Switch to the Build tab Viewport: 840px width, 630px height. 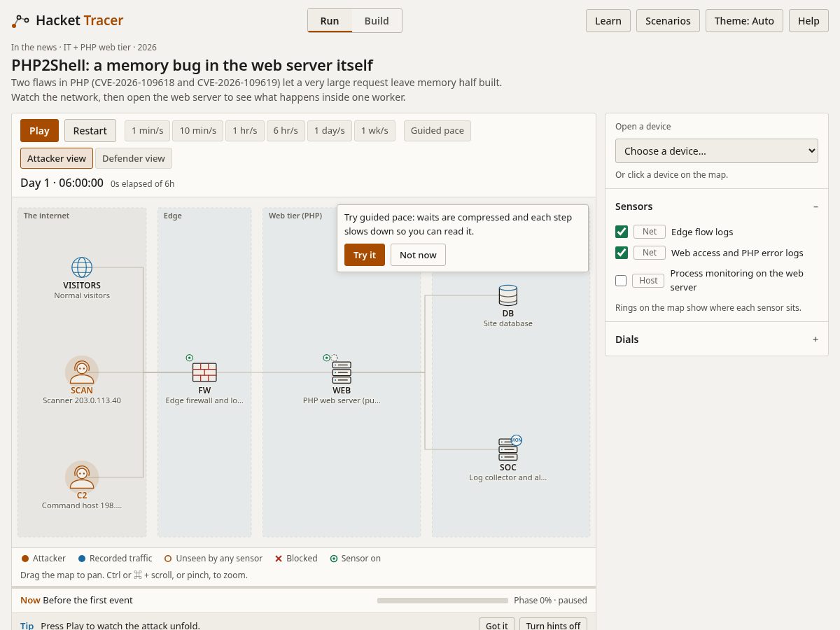point(377,21)
